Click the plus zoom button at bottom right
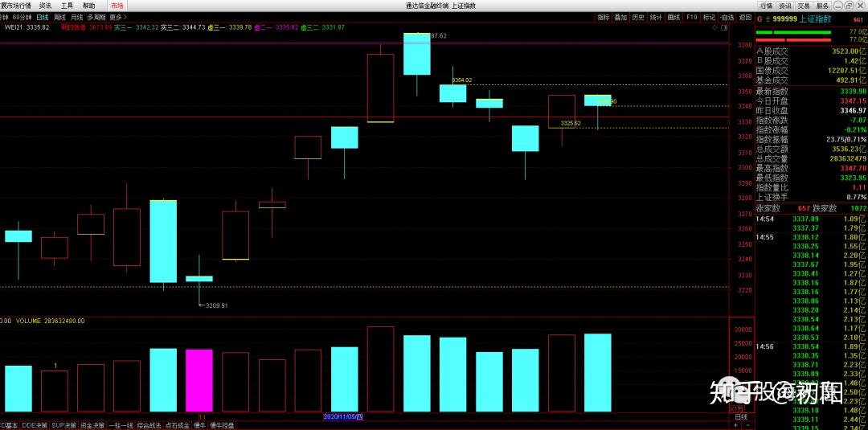Viewport: 868px width, 430px height. 735,425
